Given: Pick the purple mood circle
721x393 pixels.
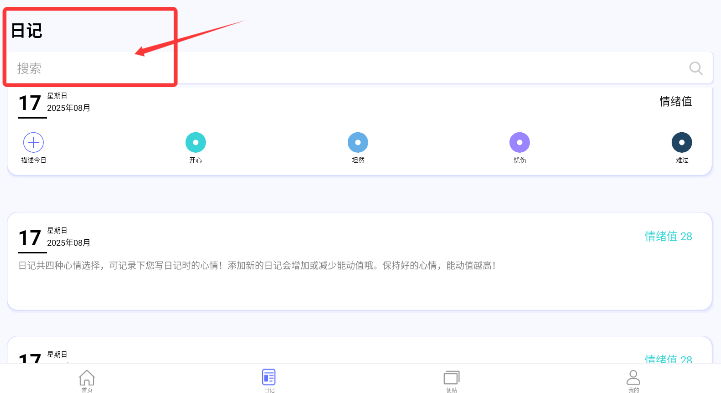Looking at the screenshot, I should [x=520, y=142].
